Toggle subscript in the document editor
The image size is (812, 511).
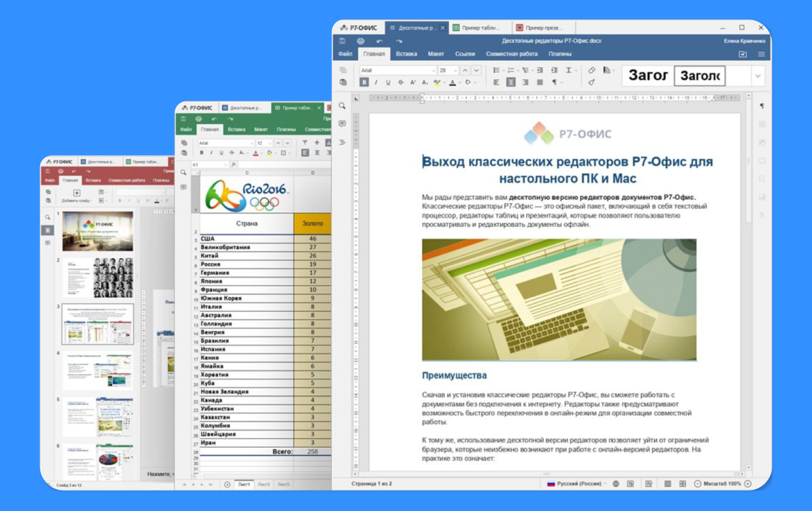[425, 82]
